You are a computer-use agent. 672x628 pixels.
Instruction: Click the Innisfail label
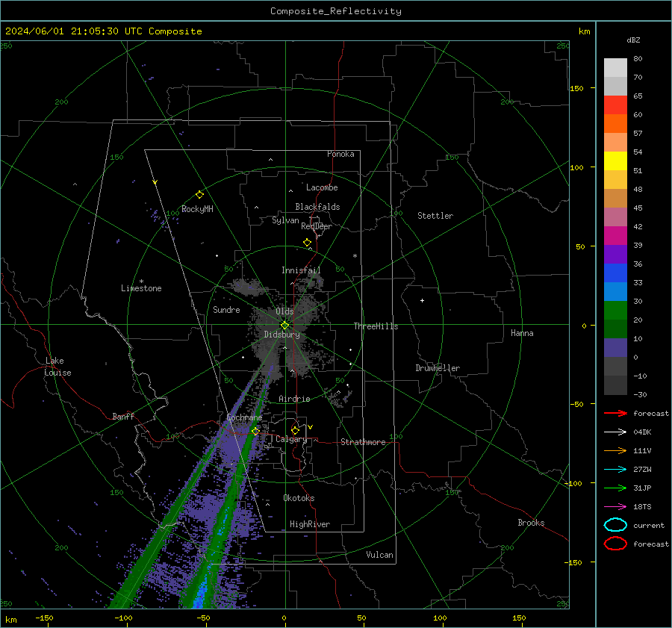click(x=301, y=270)
